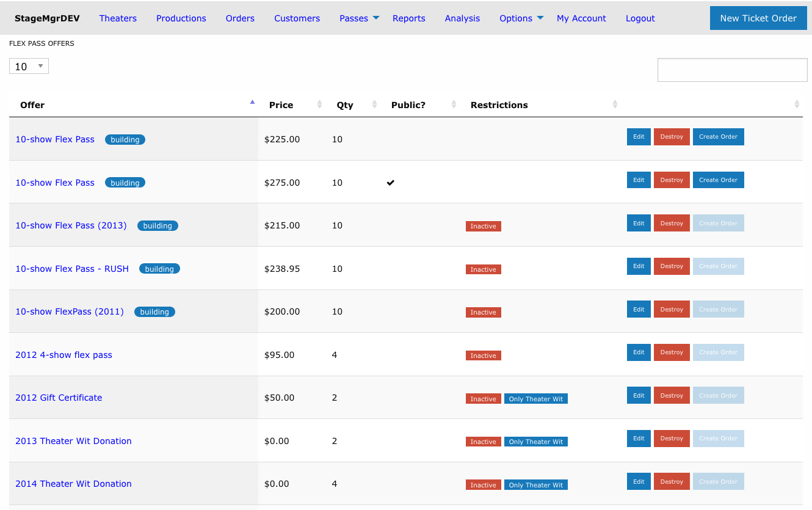Image resolution: width=812 pixels, height=510 pixels.
Task: Edit the 2014 Theater Wit Donation
Action: coord(639,481)
